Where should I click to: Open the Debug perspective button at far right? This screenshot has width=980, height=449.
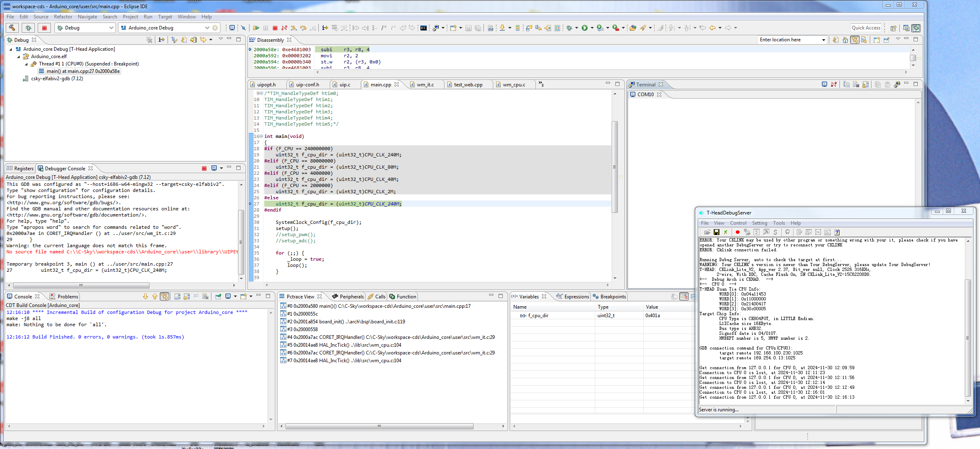point(916,28)
